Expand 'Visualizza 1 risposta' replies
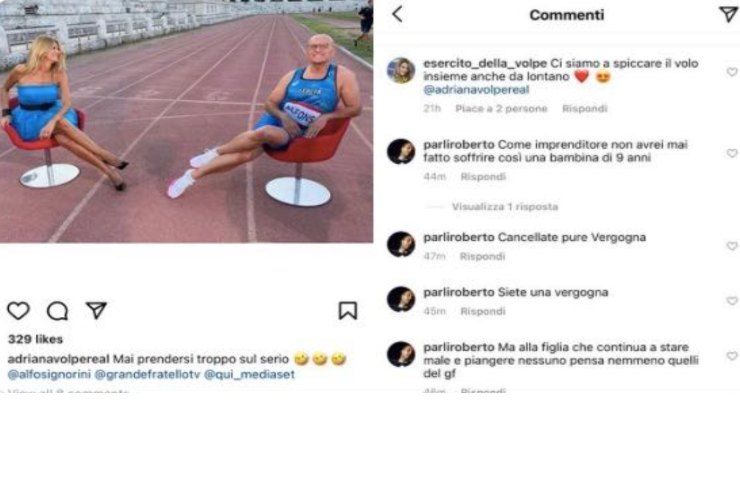This screenshot has height=480, width=740. pyautogui.click(x=505, y=207)
